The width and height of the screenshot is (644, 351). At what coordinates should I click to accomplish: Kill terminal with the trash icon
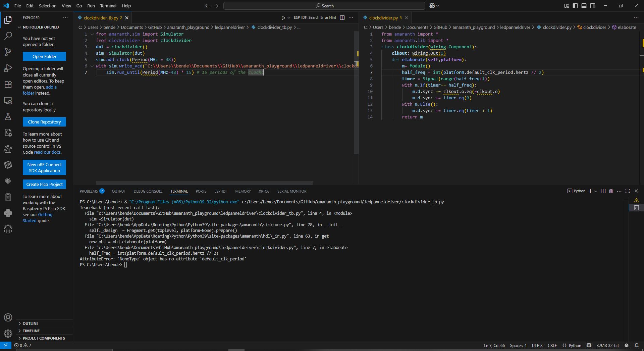[611, 191]
